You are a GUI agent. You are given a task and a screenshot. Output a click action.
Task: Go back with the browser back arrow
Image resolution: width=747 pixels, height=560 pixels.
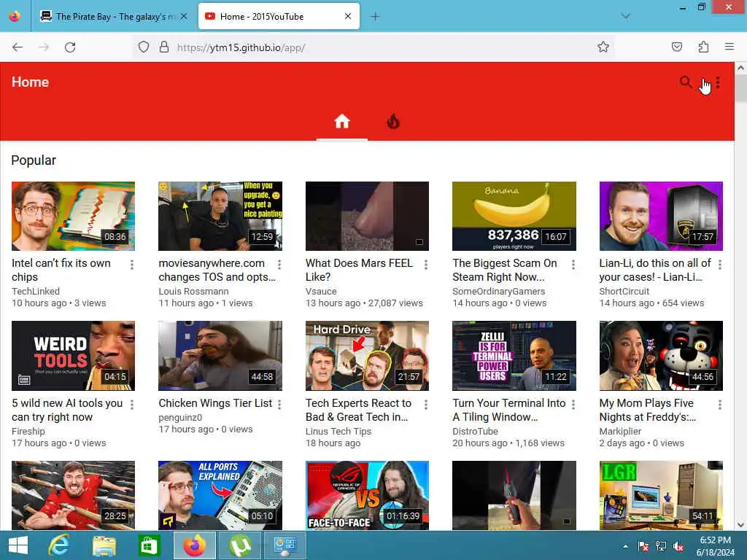(x=18, y=47)
